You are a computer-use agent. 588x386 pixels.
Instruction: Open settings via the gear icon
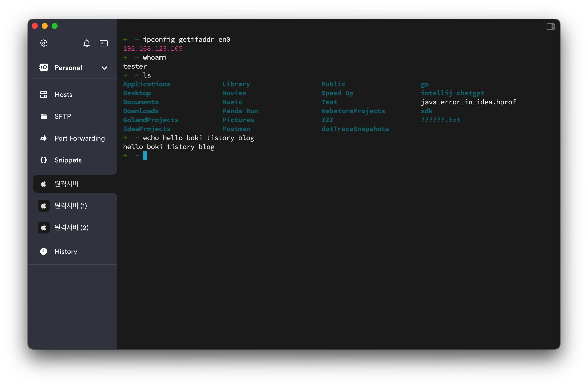click(x=44, y=43)
